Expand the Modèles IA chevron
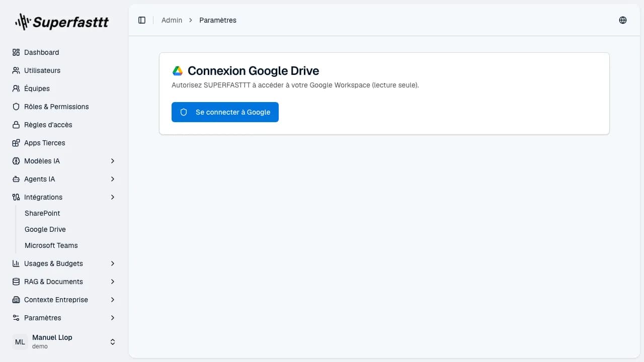The image size is (644, 362). click(113, 161)
